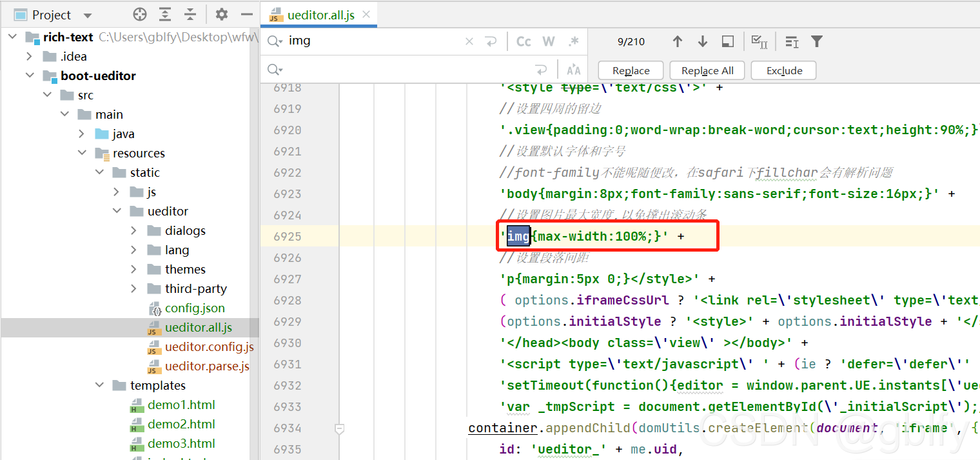Collapse the boot-ueditor module

pyautogui.click(x=29, y=75)
